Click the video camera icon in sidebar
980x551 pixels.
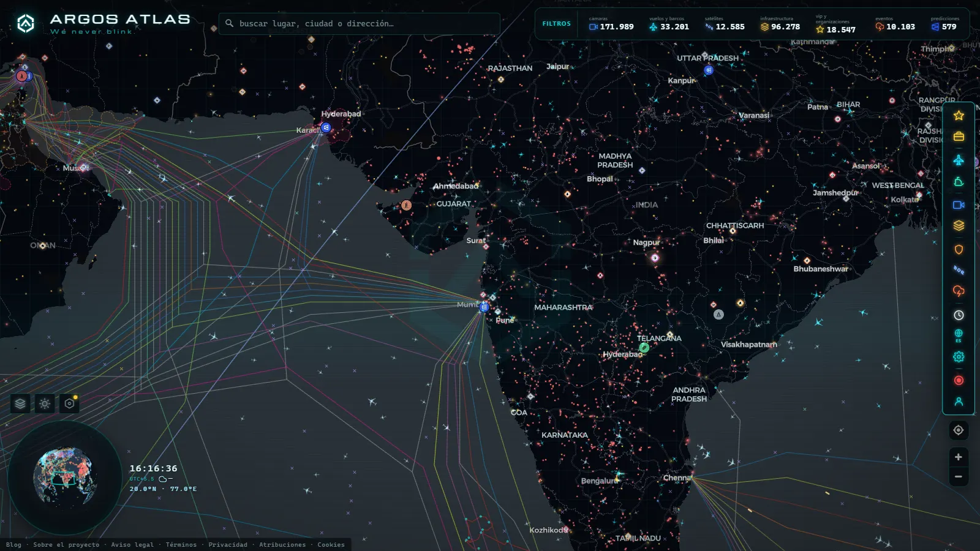click(959, 205)
